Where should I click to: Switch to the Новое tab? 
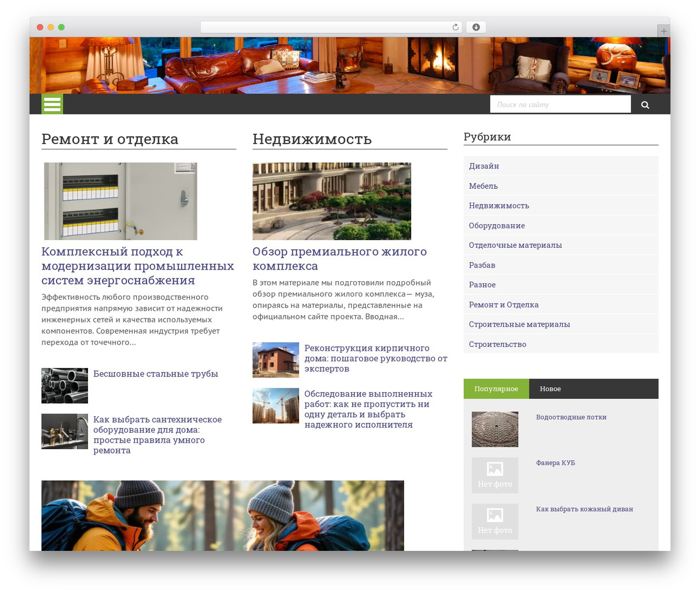tap(550, 389)
